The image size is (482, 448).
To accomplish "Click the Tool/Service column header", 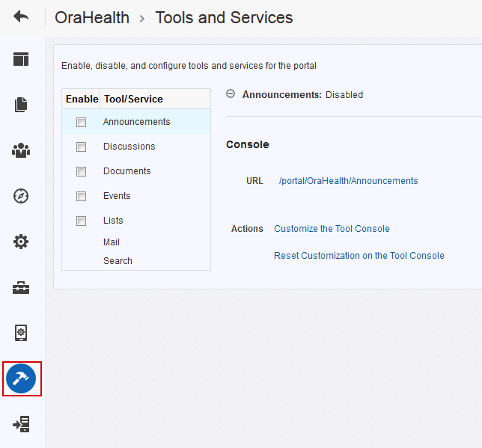I will (155, 99).
